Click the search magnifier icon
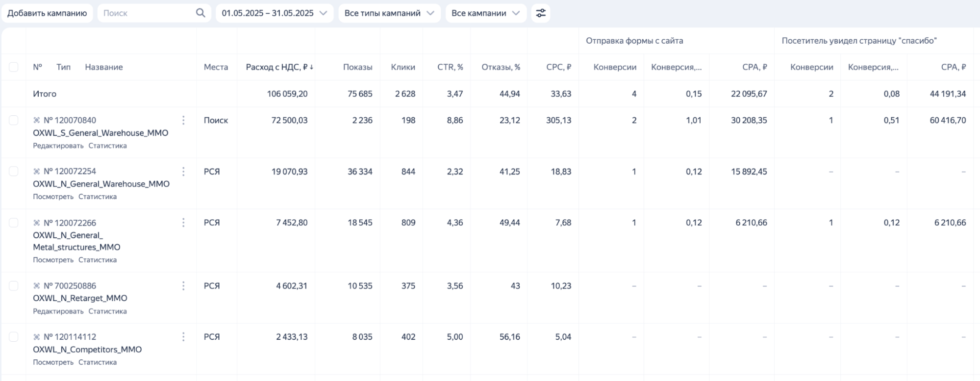This screenshot has height=381, width=980. pyautogui.click(x=201, y=13)
